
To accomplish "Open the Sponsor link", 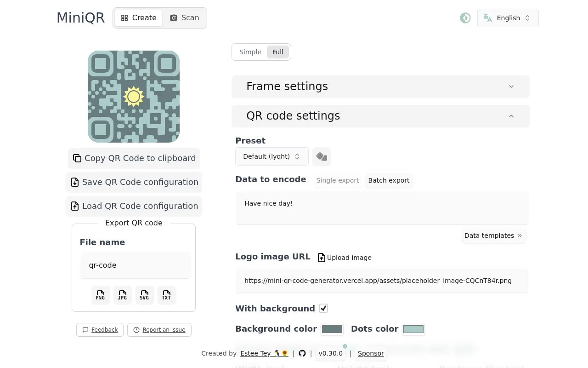I will tap(371, 353).
